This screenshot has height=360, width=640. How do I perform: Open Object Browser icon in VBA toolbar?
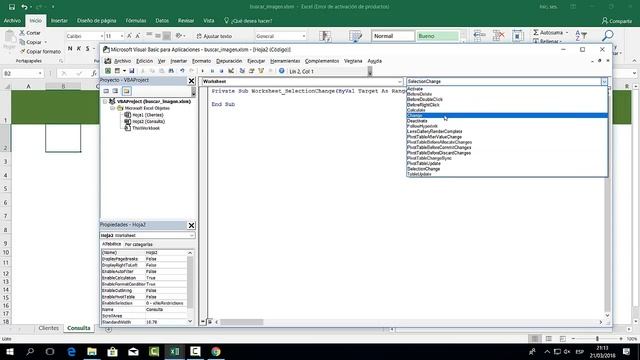[x=261, y=71]
